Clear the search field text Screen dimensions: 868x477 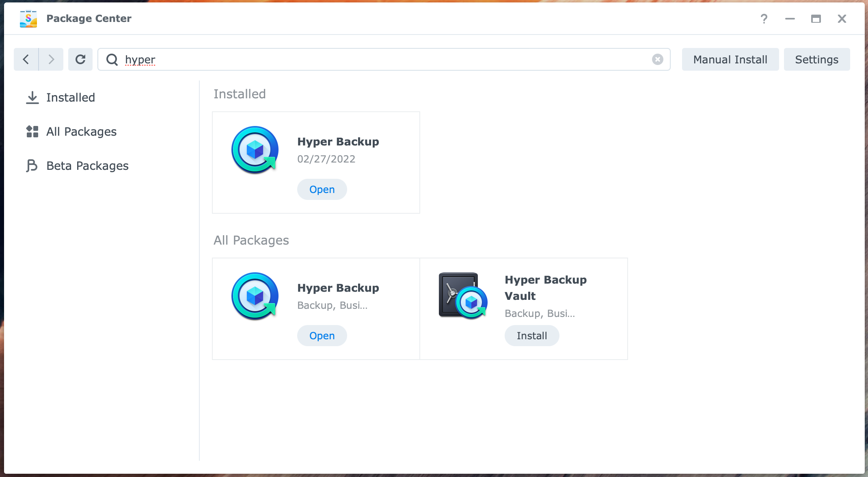coord(658,59)
